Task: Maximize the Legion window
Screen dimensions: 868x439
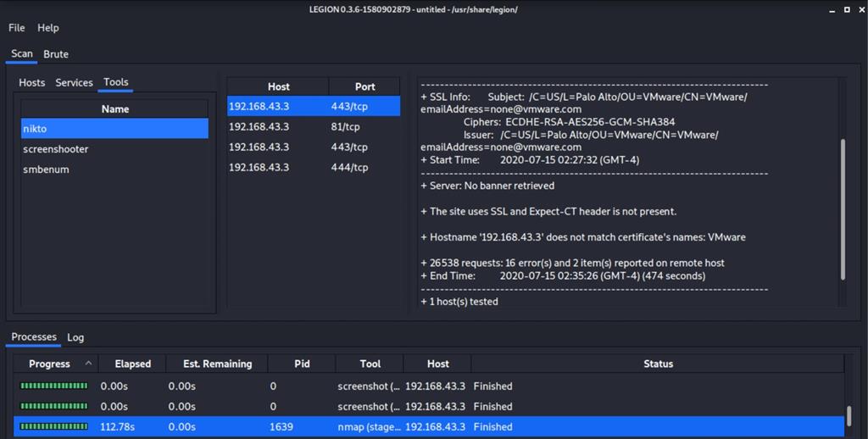Action: pyautogui.click(x=847, y=9)
